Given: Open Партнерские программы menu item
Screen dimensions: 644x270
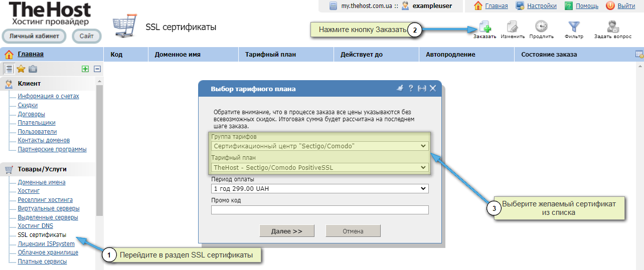Looking at the screenshot, I should pyautogui.click(x=52, y=149).
